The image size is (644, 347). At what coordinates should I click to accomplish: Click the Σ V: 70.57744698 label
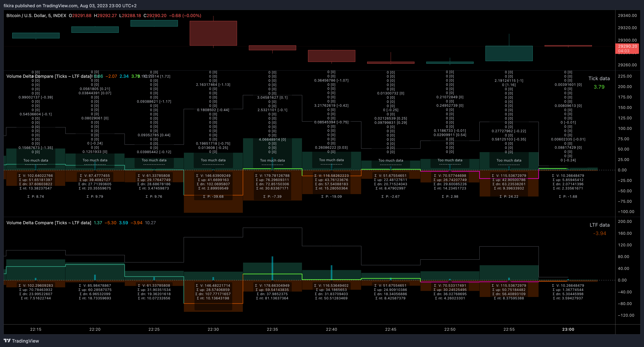coord(450,175)
